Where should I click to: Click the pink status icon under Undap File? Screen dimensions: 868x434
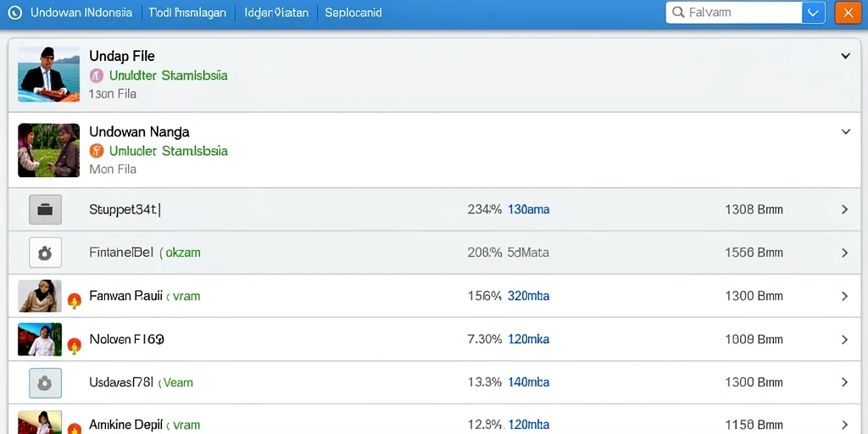(97, 75)
